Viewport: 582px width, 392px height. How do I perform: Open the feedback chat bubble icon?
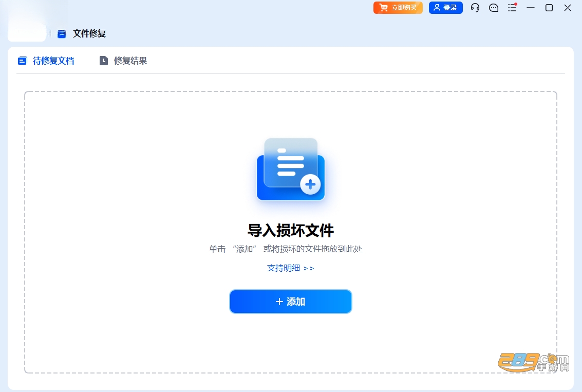pos(494,8)
